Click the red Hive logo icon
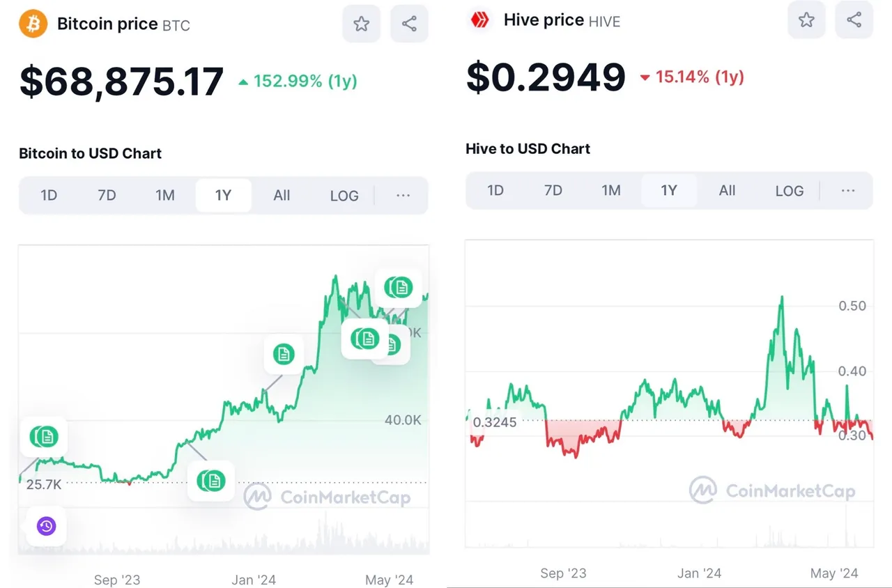Image resolution: width=892 pixels, height=588 pixels. [480, 20]
